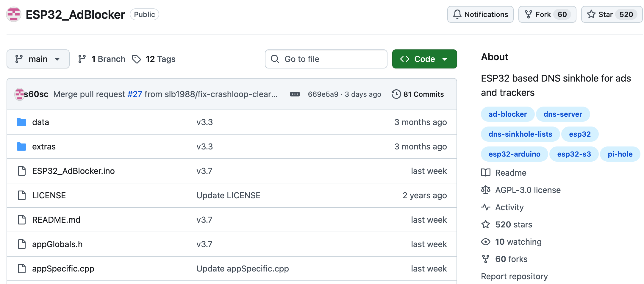Open the appSpecific.cpp file
The image size is (644, 284).
coord(63,269)
